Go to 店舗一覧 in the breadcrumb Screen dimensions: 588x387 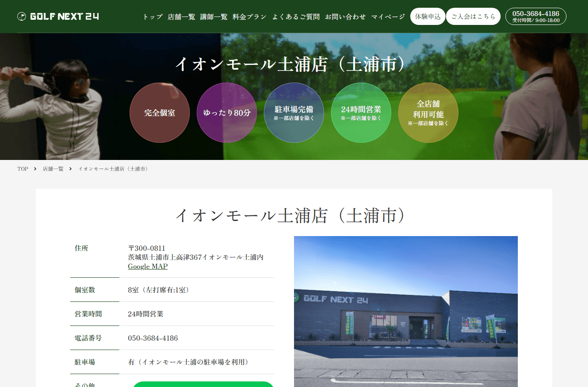(x=53, y=169)
